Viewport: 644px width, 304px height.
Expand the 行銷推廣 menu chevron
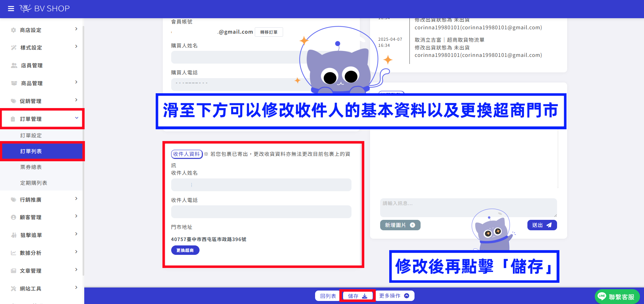76,199
